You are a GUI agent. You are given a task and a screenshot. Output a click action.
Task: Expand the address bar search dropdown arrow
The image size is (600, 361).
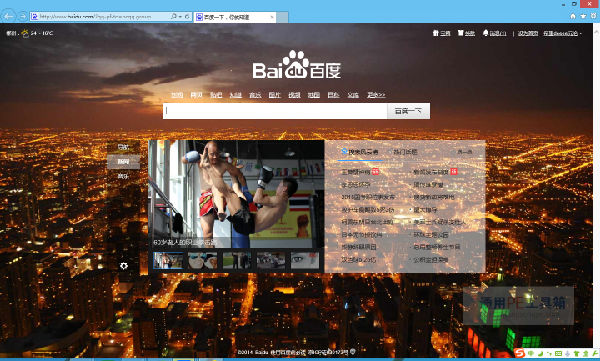tap(180, 16)
